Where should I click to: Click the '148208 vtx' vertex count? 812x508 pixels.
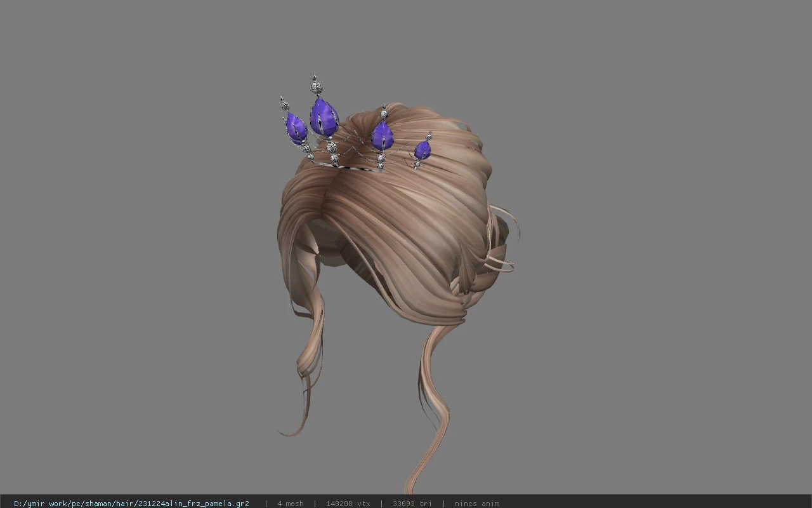(348, 504)
